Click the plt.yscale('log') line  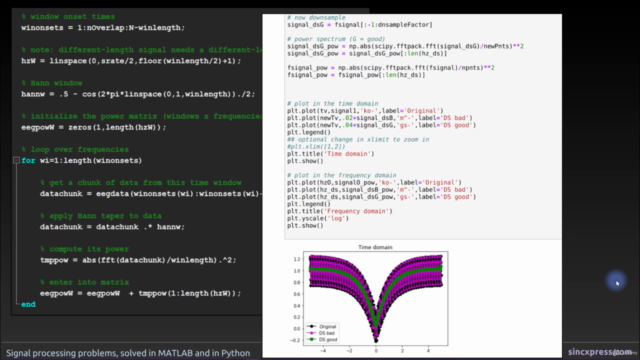(x=318, y=218)
